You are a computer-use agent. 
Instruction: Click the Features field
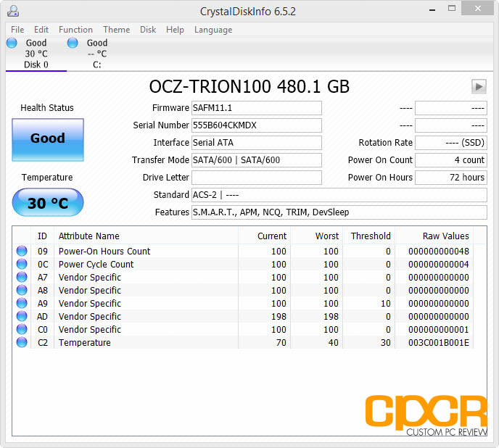coord(339,212)
